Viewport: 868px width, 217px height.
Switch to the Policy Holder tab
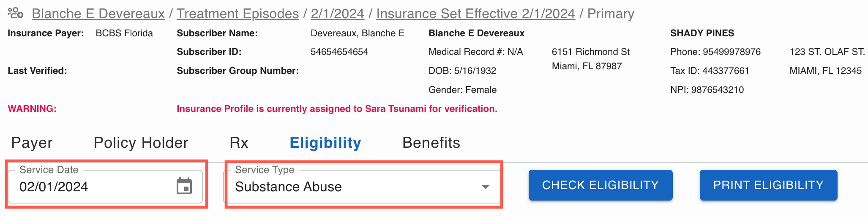[141, 143]
